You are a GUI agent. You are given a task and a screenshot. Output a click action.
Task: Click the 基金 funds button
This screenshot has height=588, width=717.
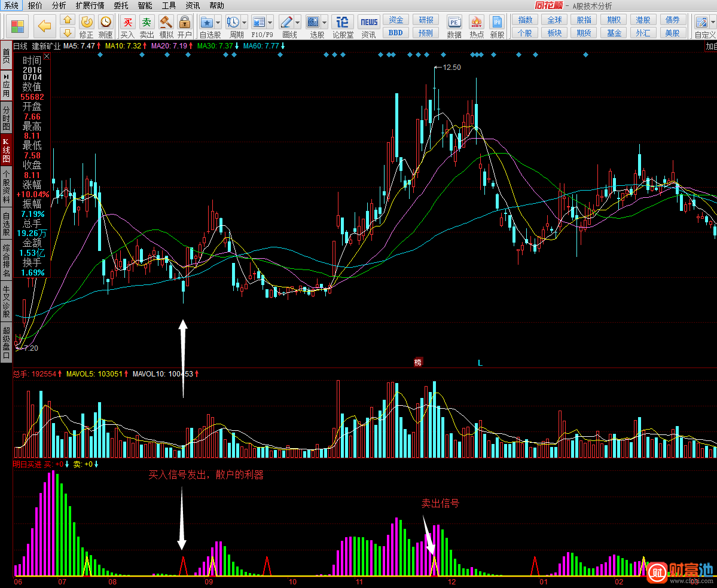coord(614,33)
